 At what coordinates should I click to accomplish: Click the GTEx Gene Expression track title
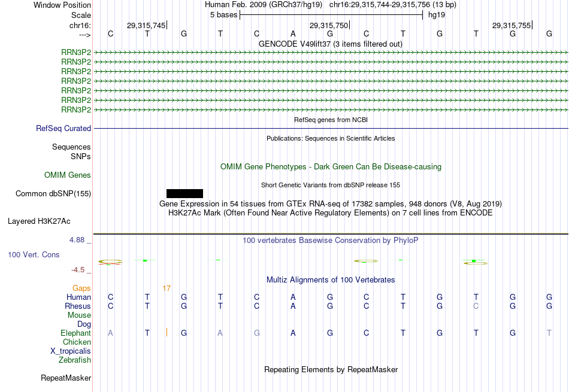click(331, 204)
